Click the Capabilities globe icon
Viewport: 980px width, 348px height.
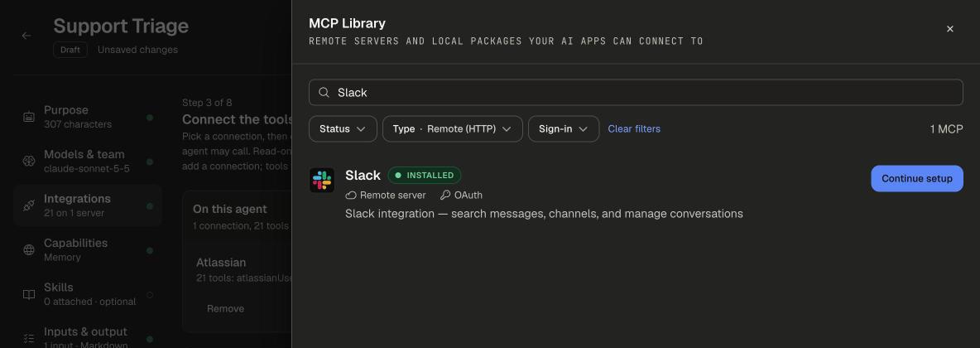tap(29, 250)
